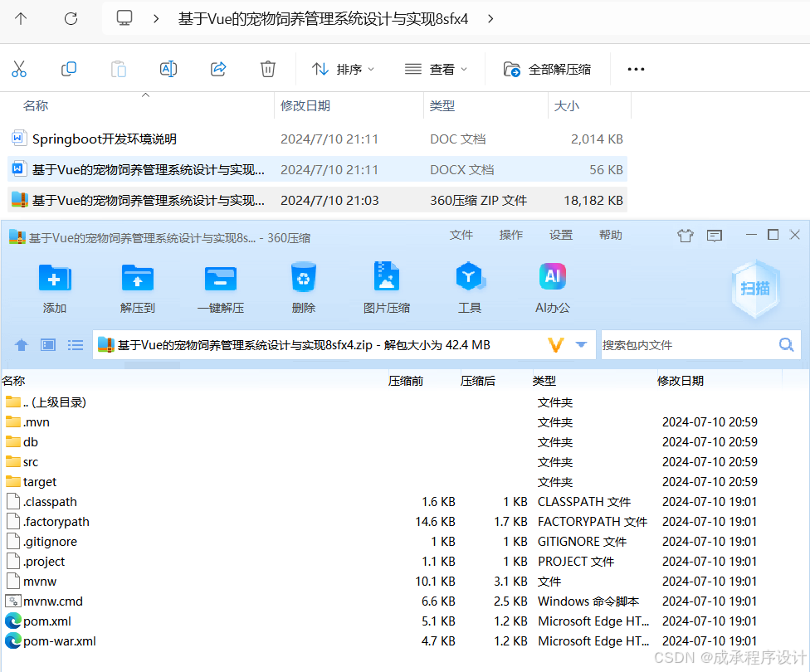This screenshot has width=810, height=672.
Task: Click the 扫描 scan badge
Action: click(755, 288)
